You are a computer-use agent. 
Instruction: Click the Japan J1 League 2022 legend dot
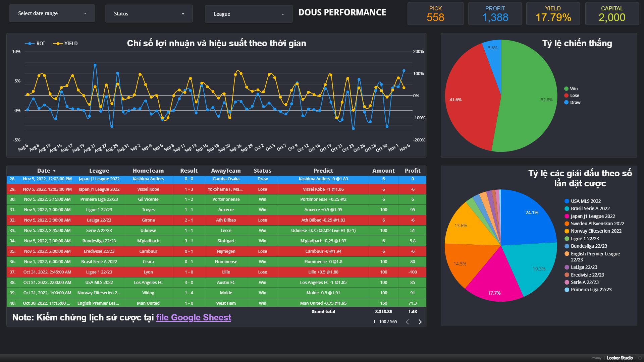(x=567, y=216)
